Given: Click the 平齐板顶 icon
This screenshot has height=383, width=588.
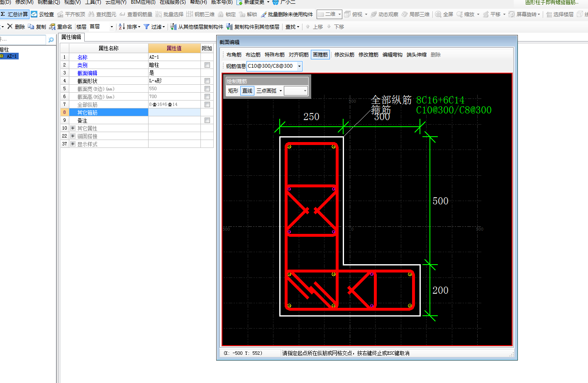Looking at the screenshot, I should click(60, 14).
